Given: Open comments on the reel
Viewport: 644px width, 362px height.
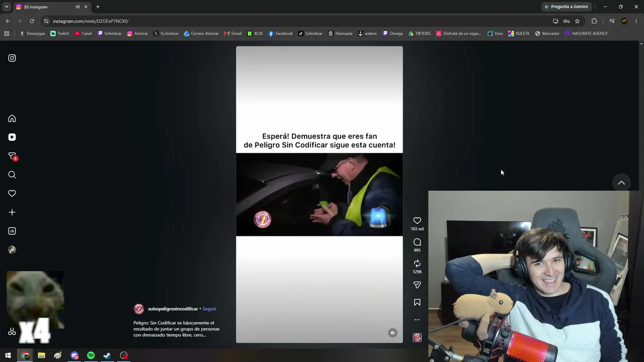Looking at the screenshot, I should tap(417, 242).
